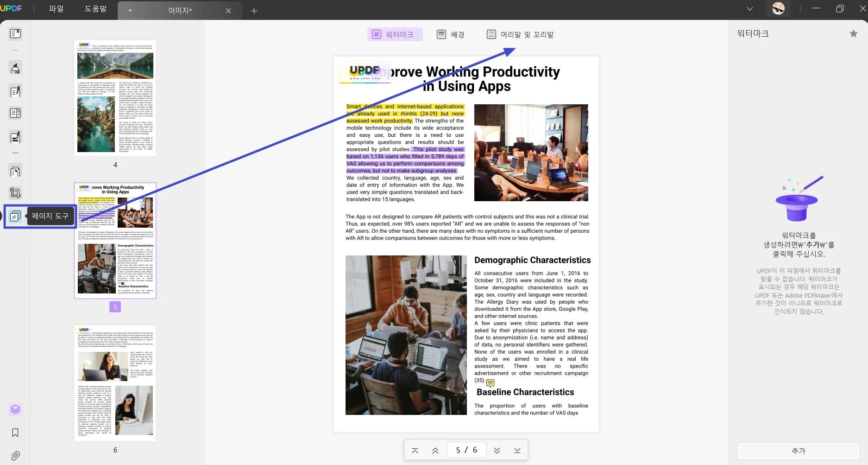The height and width of the screenshot is (465, 868).
Task: Open the Bookmark panel icon
Action: (15, 433)
